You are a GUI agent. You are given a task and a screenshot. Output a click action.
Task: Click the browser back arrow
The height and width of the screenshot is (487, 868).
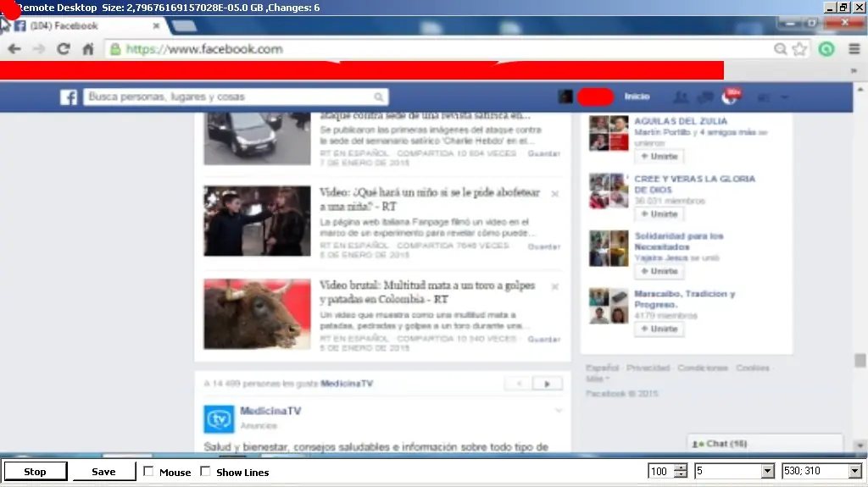(14, 49)
